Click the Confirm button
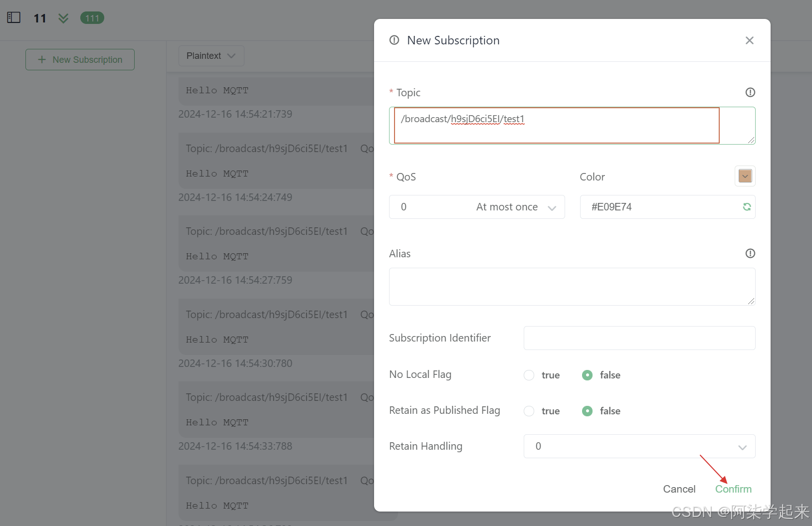This screenshot has width=812, height=526. [x=733, y=489]
